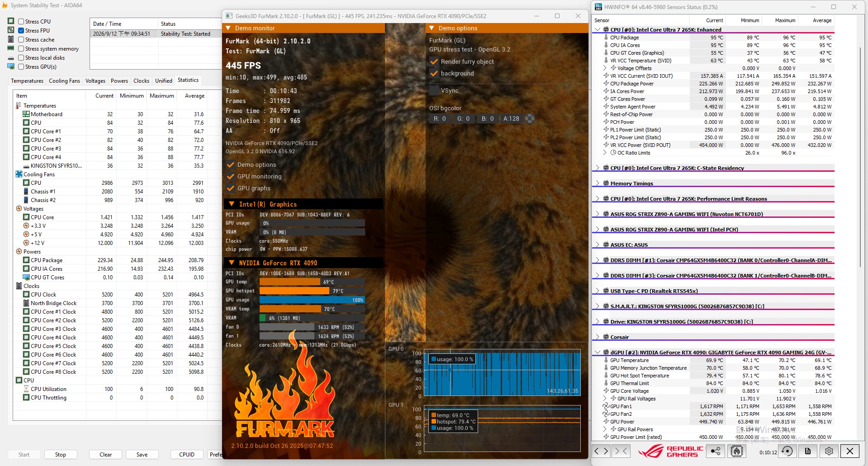The width and height of the screenshot is (868, 466).
Task: Click the flaming chip stress icon in HWiNFO
Action: coord(737,451)
